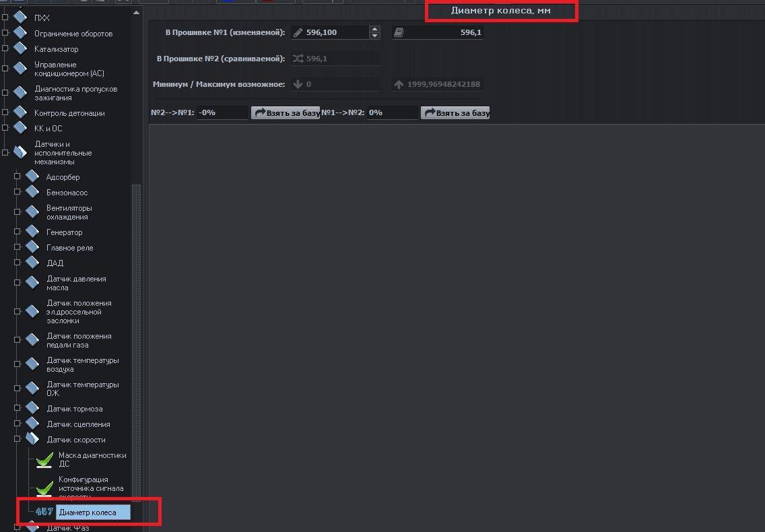Expand the Генератор tree node

point(18,232)
